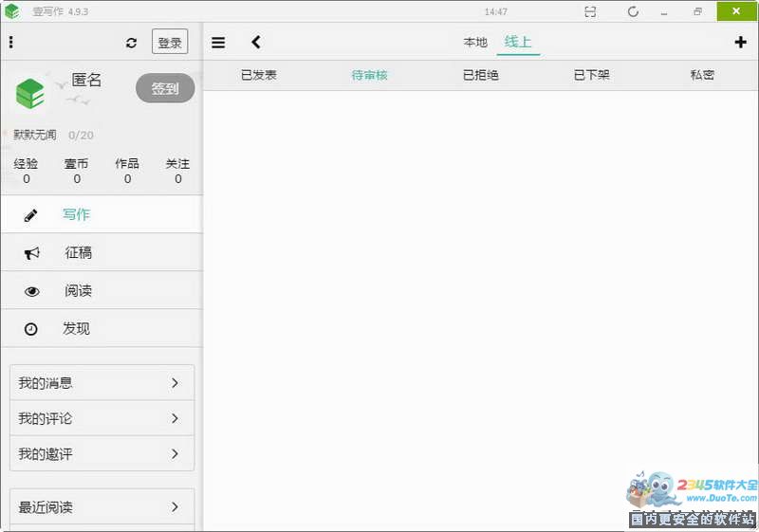759x532 pixels.
Task: Open 我的评论 list entry
Action: pyautogui.click(x=102, y=418)
